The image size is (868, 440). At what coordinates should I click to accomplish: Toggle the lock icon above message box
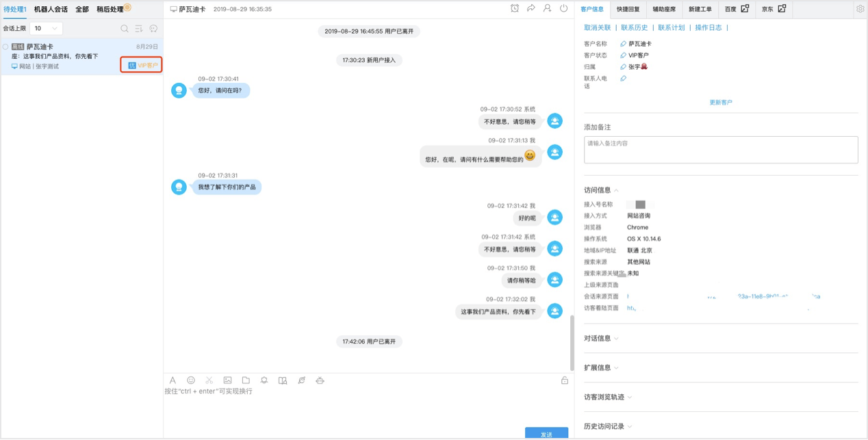tap(565, 380)
